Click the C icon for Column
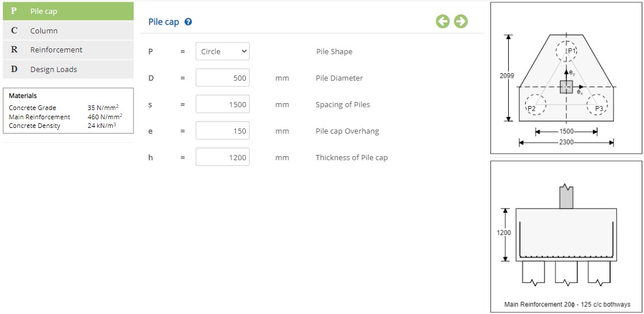644x314 pixels. [x=14, y=31]
